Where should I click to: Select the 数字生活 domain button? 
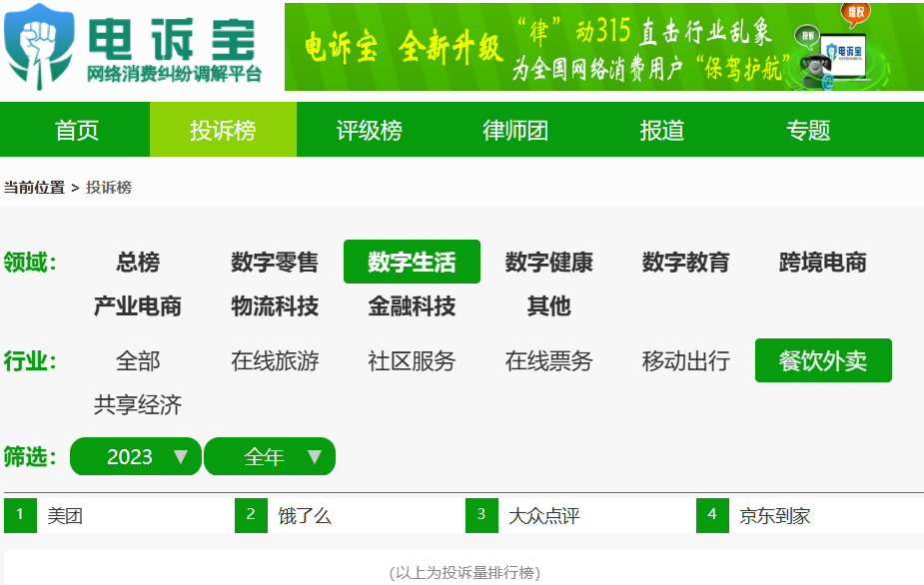[x=412, y=262]
